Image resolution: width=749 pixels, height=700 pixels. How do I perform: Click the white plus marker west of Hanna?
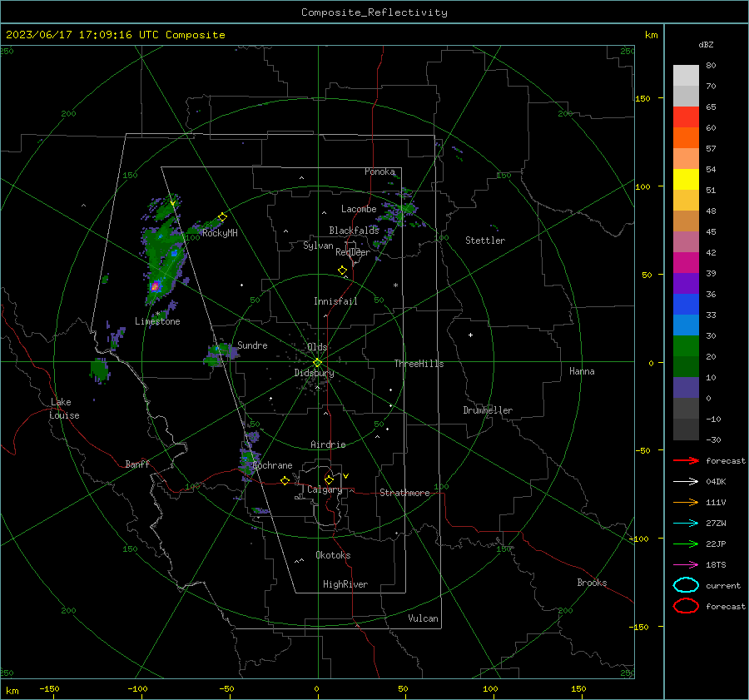[470, 335]
